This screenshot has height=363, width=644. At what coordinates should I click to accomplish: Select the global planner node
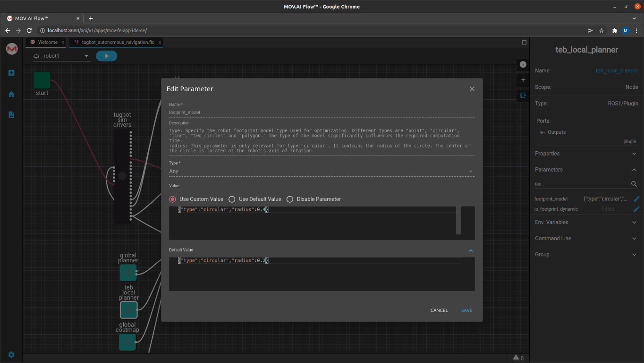click(128, 273)
